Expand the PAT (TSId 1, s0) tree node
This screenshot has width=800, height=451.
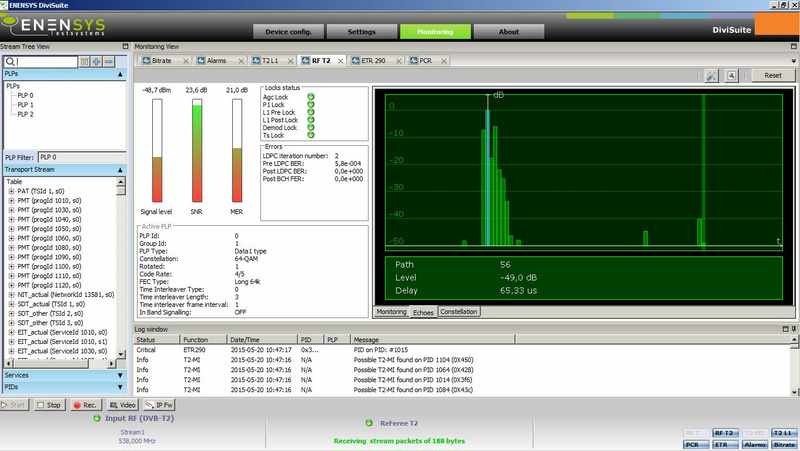pos(11,192)
